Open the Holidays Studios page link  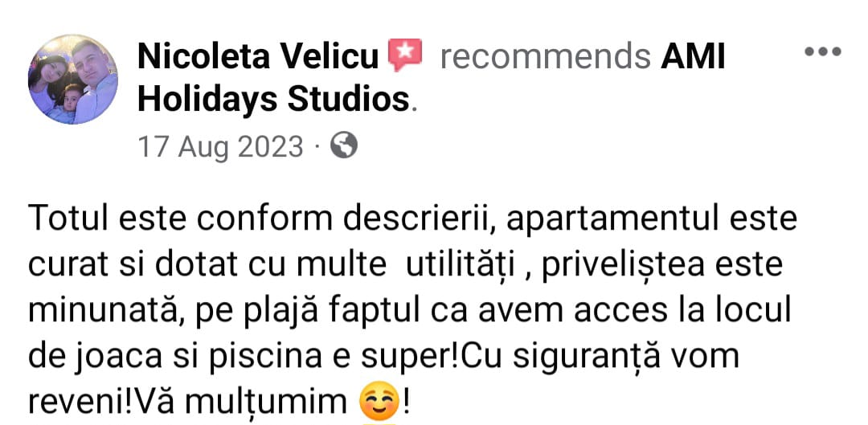[273, 100]
